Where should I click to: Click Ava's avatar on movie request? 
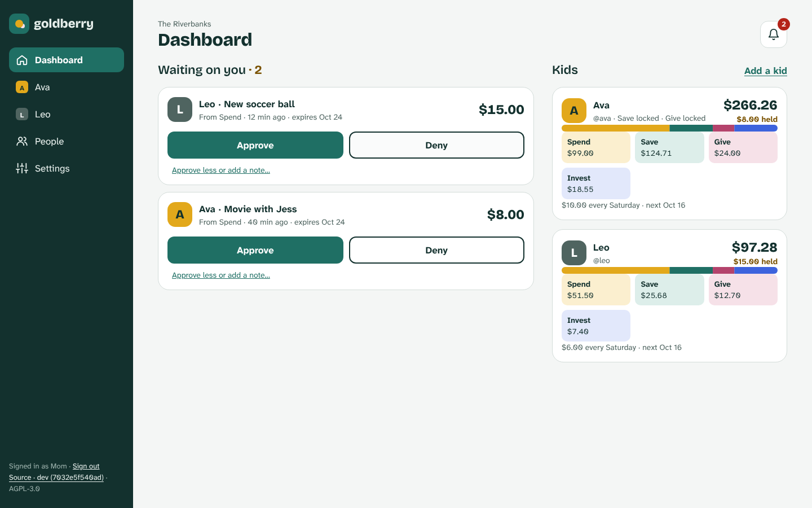tap(180, 214)
